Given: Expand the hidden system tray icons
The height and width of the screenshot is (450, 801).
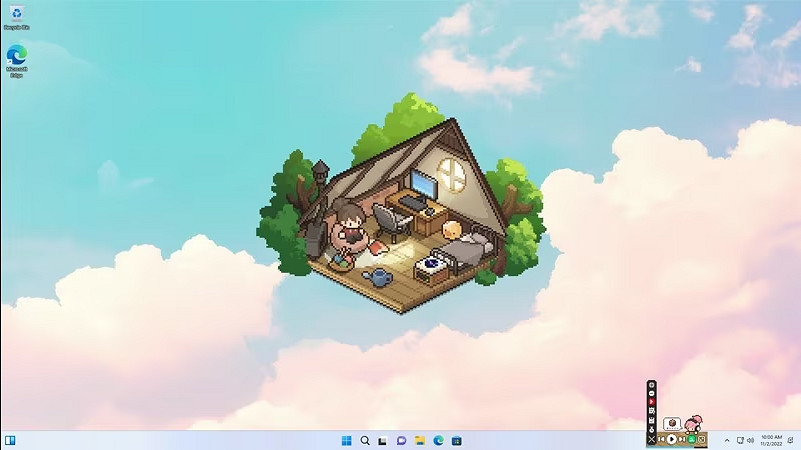Looking at the screenshot, I should click(727, 440).
